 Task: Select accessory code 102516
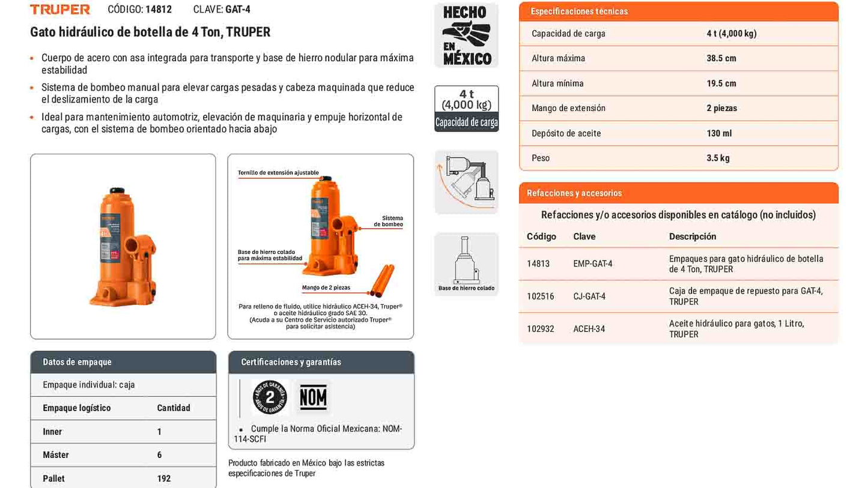[541, 297]
